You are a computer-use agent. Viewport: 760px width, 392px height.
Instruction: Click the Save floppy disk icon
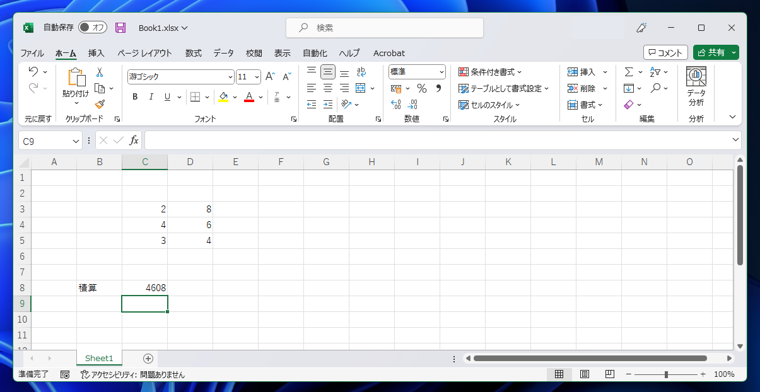pyautogui.click(x=120, y=28)
